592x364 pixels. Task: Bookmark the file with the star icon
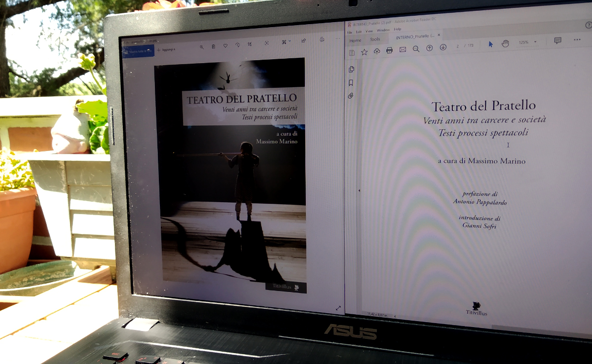point(364,52)
